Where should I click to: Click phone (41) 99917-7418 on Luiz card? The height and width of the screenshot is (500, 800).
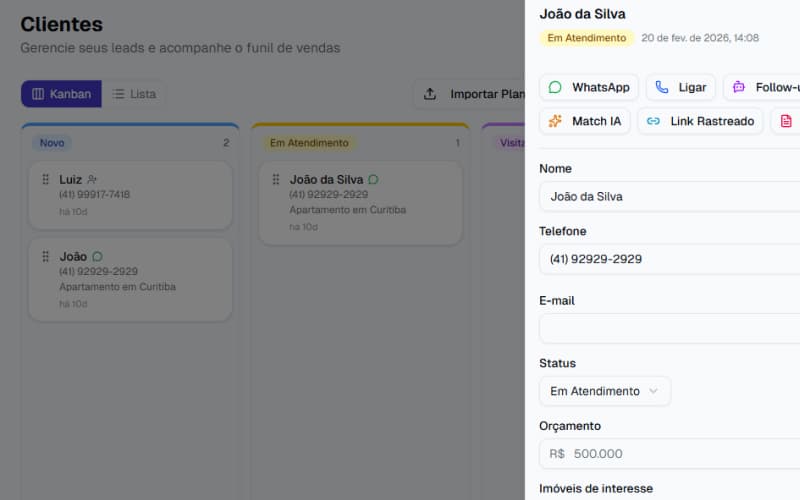click(x=94, y=194)
